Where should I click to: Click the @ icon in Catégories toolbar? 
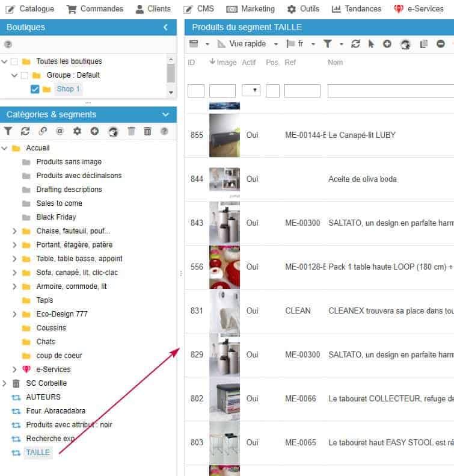point(60,131)
